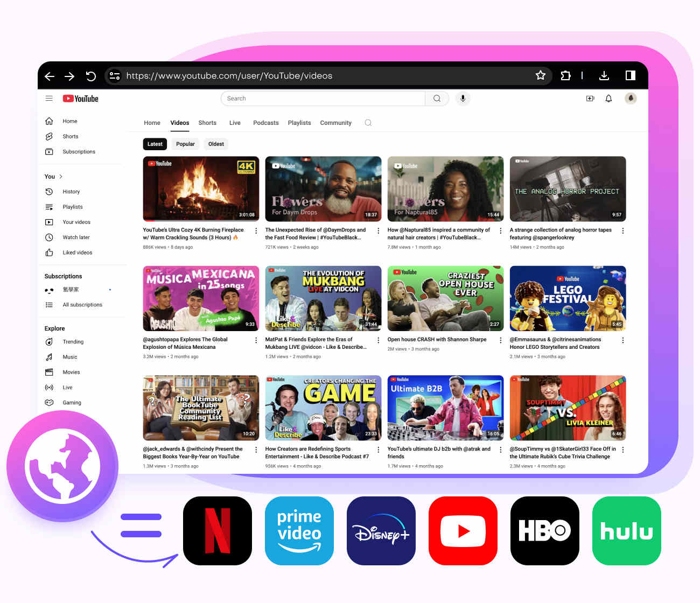Select the Latest filter chip
The height and width of the screenshot is (603, 700).
click(x=155, y=144)
